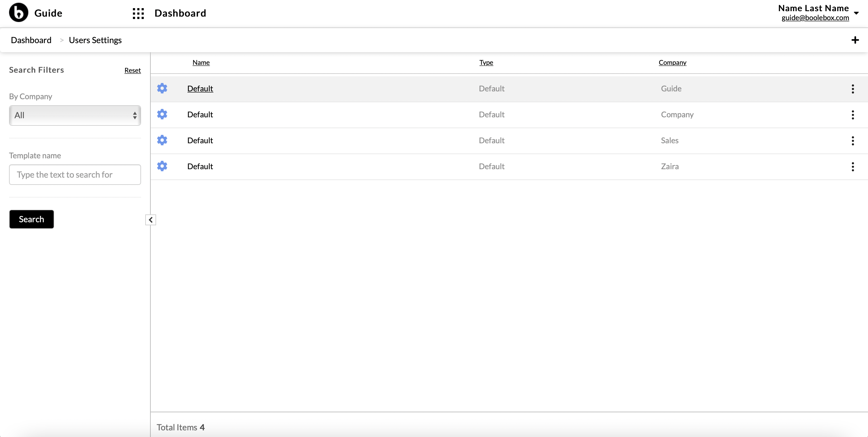Click gear icon in Company company row

pyautogui.click(x=162, y=114)
